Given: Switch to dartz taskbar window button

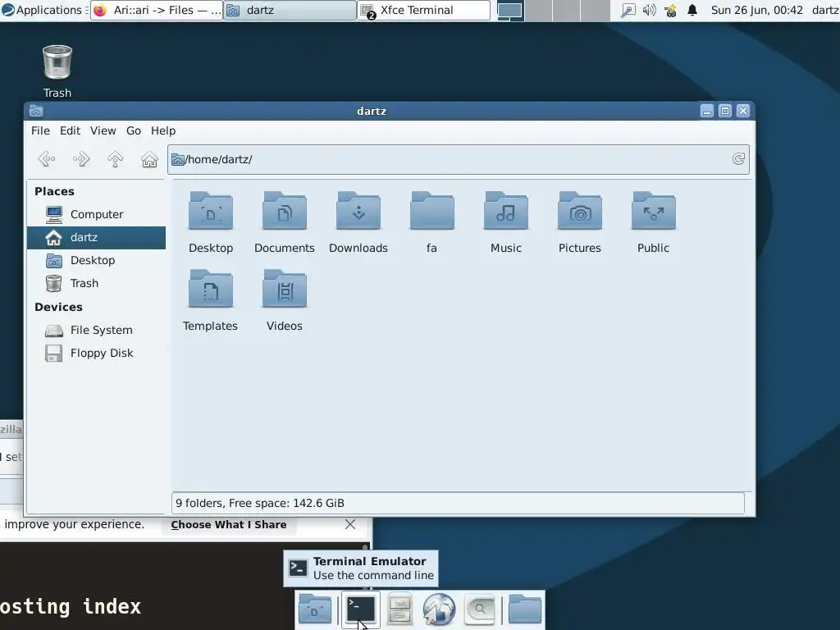Looking at the screenshot, I should [290, 10].
